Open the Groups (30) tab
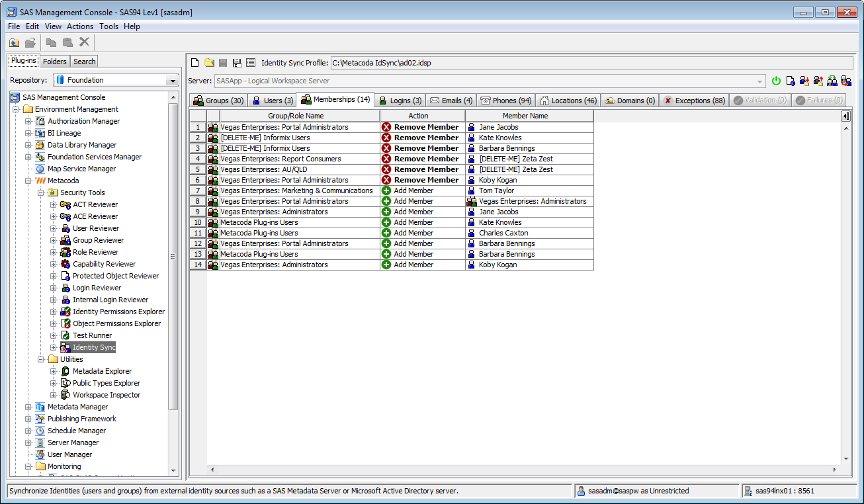The height and width of the screenshot is (504, 864). tap(218, 101)
